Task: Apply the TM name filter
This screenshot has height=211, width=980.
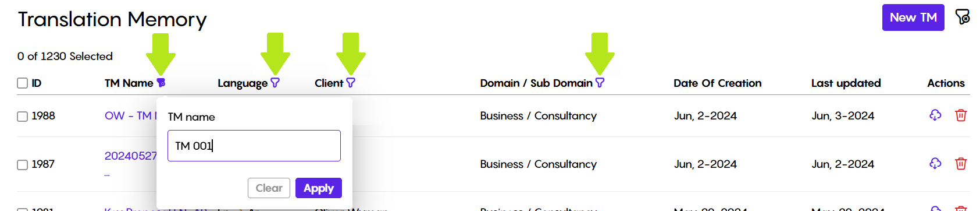Action: (319, 188)
